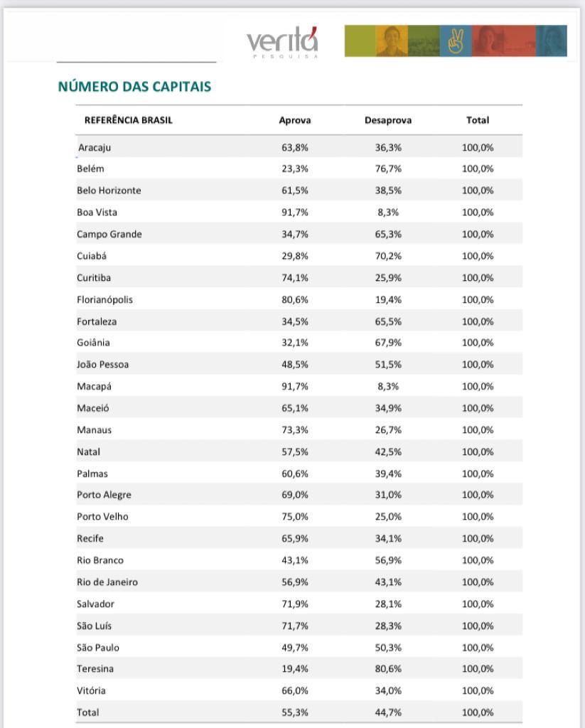The width and height of the screenshot is (585, 728).
Task: Select the Belo Horizonte row label
Action: click(x=109, y=191)
